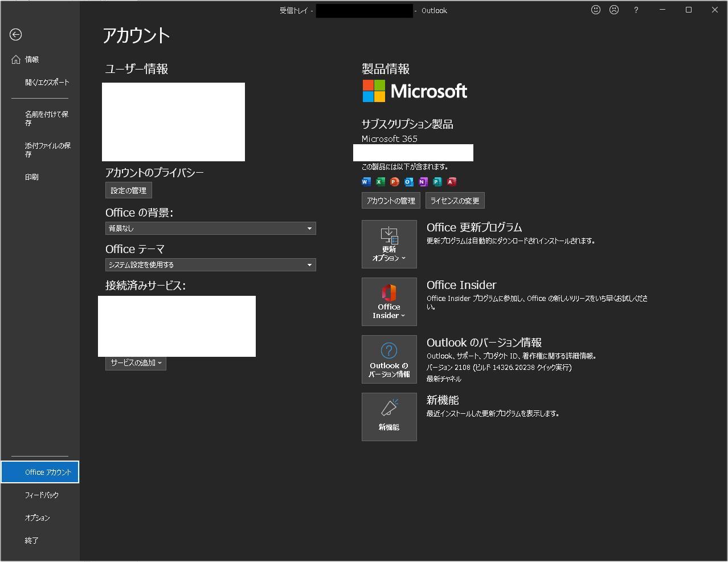Click the Excel app icon
Image resolution: width=728 pixels, height=562 pixels.
coord(381,182)
